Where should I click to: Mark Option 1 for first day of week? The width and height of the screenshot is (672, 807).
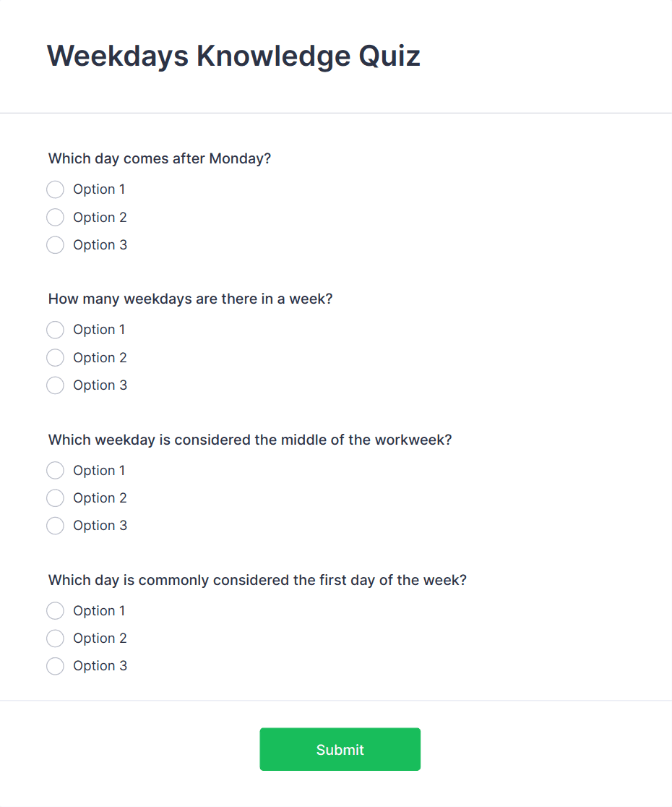[55, 611]
